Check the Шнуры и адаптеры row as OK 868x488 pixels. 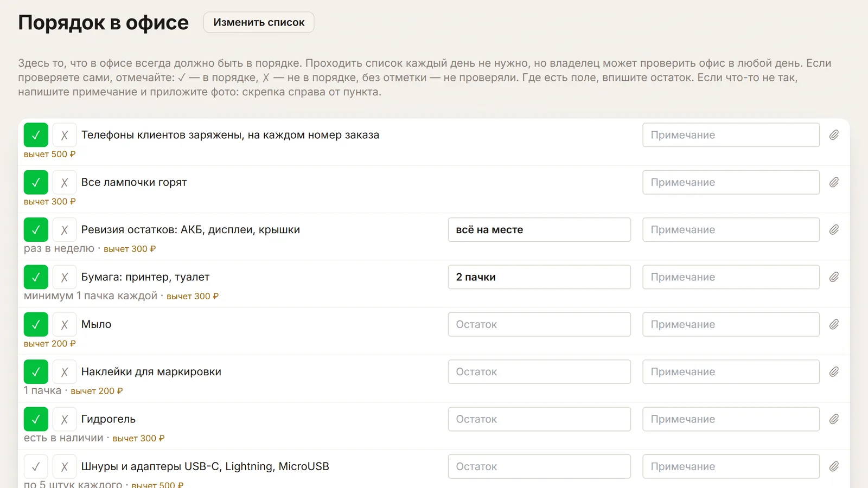pos(36,466)
